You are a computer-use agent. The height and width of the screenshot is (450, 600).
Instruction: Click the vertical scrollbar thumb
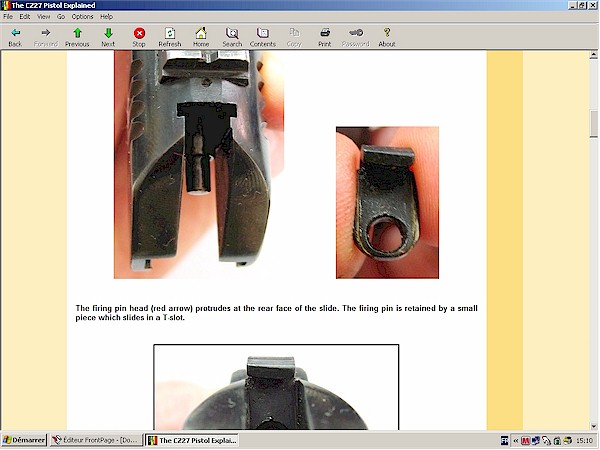click(593, 123)
